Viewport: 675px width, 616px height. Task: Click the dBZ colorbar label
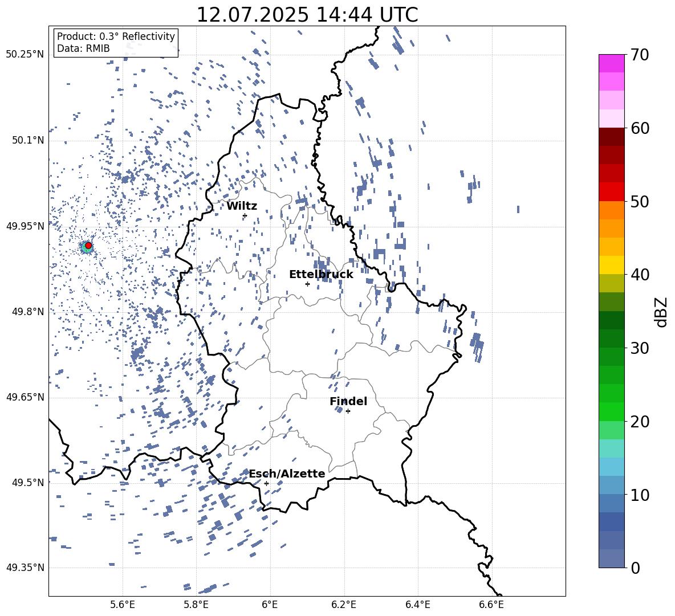click(x=662, y=312)
